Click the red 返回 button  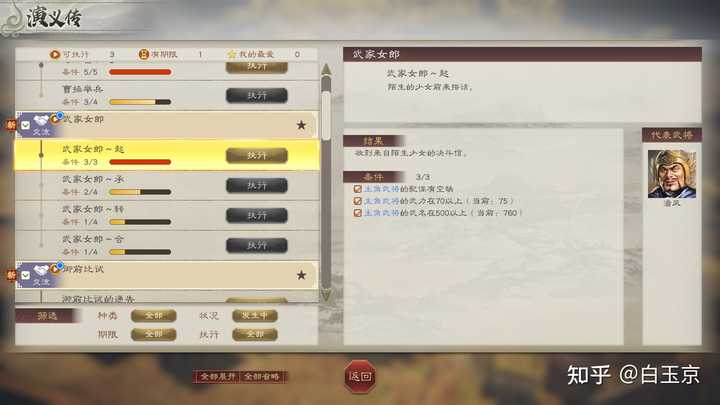360,377
